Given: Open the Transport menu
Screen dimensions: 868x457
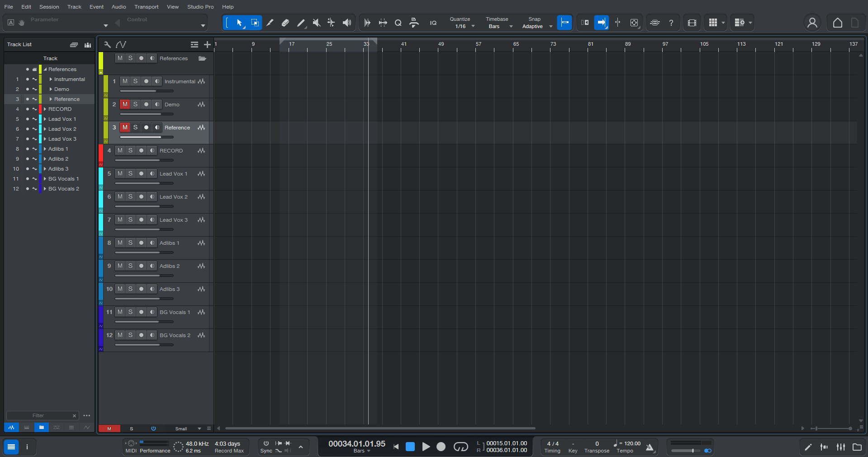Looking at the screenshot, I should point(146,7).
